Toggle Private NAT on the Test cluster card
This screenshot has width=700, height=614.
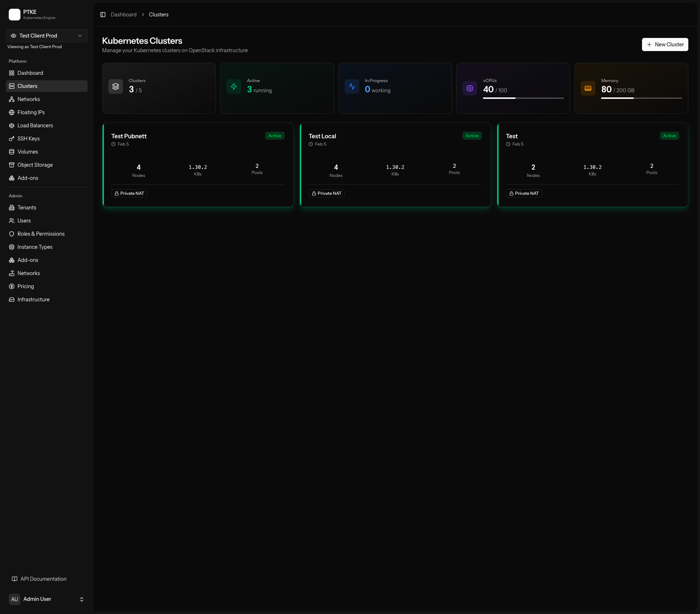tap(523, 193)
